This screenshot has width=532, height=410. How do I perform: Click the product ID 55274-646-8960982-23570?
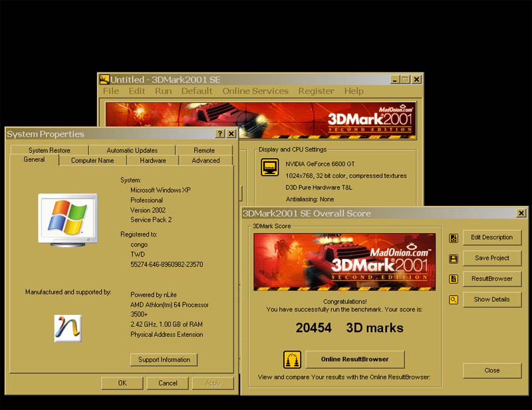point(167,264)
